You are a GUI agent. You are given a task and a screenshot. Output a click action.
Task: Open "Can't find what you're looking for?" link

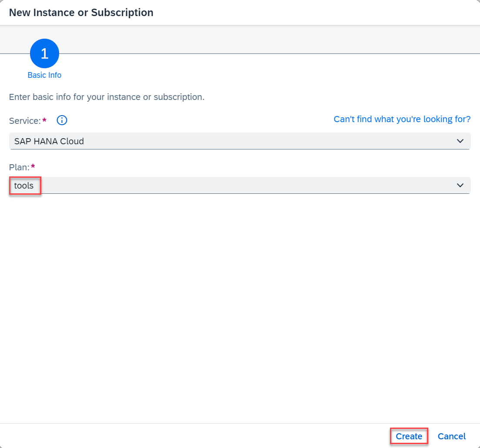tap(402, 119)
